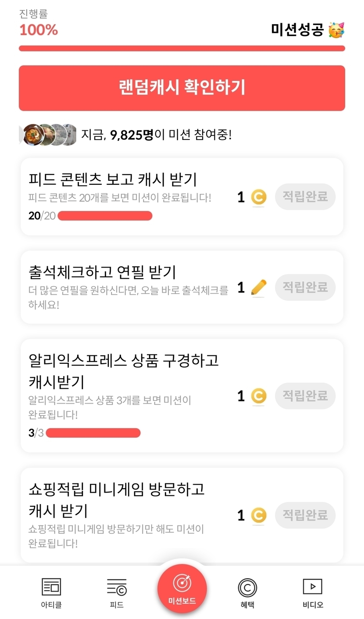The height and width of the screenshot is (619, 364).
Task: Open the 혜택 coin icon tab
Action: [247, 587]
